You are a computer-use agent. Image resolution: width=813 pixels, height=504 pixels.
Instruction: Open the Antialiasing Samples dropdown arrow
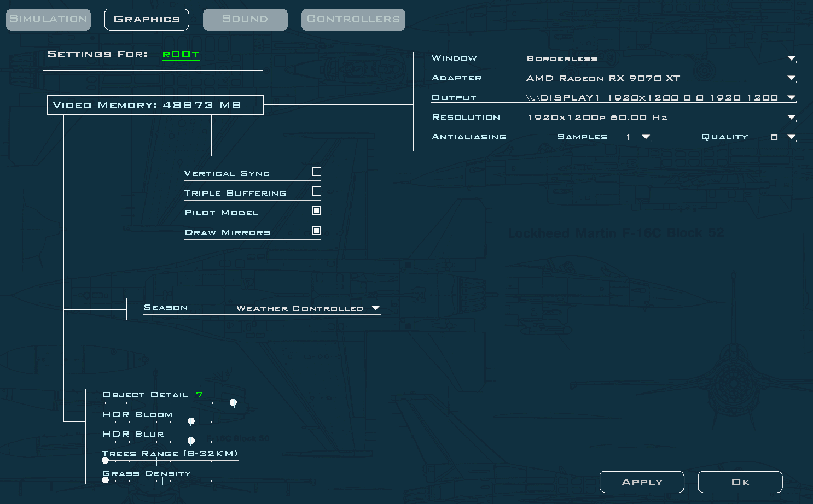[x=646, y=137]
